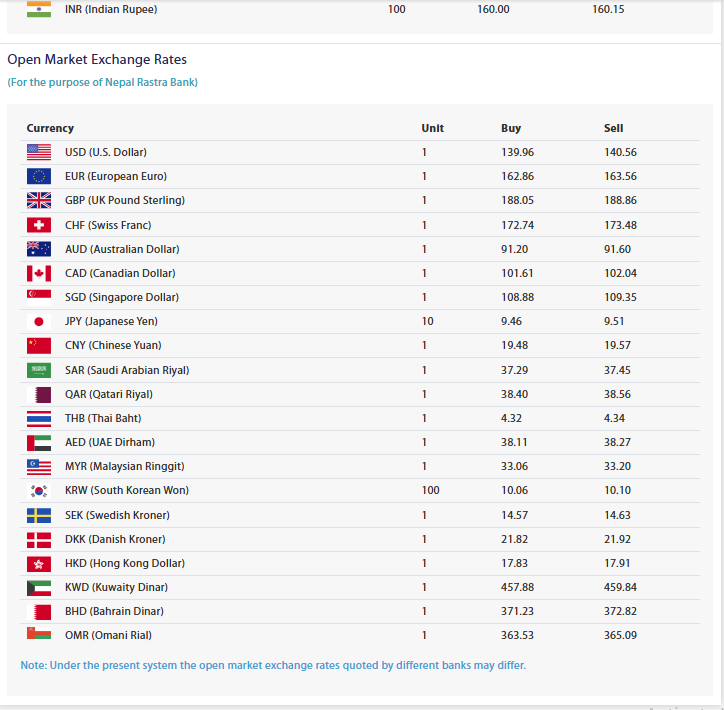Image resolution: width=724 pixels, height=710 pixels.
Task: Click the South Korean flag icon
Action: point(39,491)
